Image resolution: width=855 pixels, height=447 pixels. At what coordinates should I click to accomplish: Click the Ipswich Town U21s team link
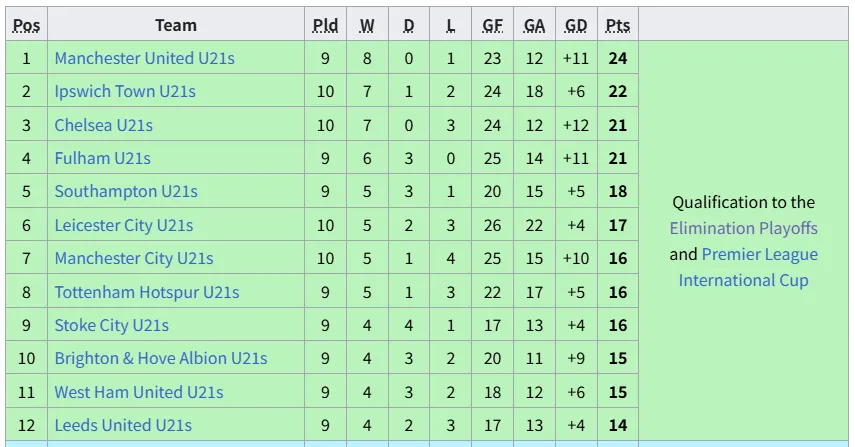tap(125, 91)
